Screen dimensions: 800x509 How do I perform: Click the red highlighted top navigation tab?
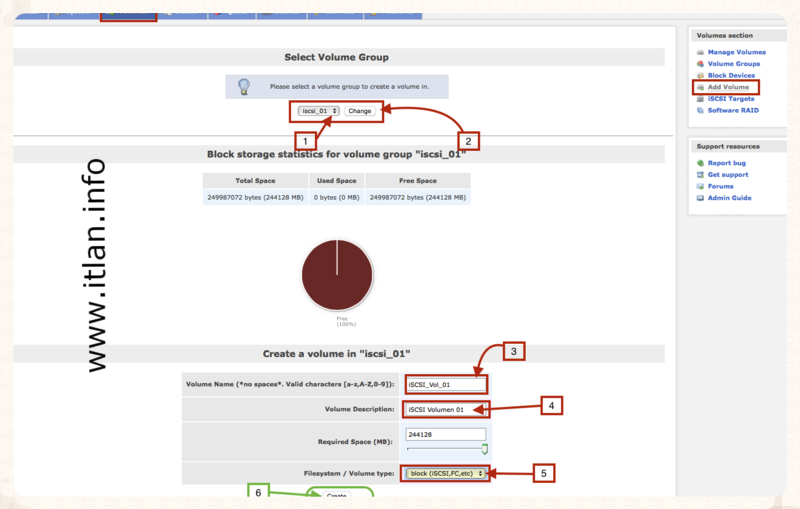coord(129,12)
